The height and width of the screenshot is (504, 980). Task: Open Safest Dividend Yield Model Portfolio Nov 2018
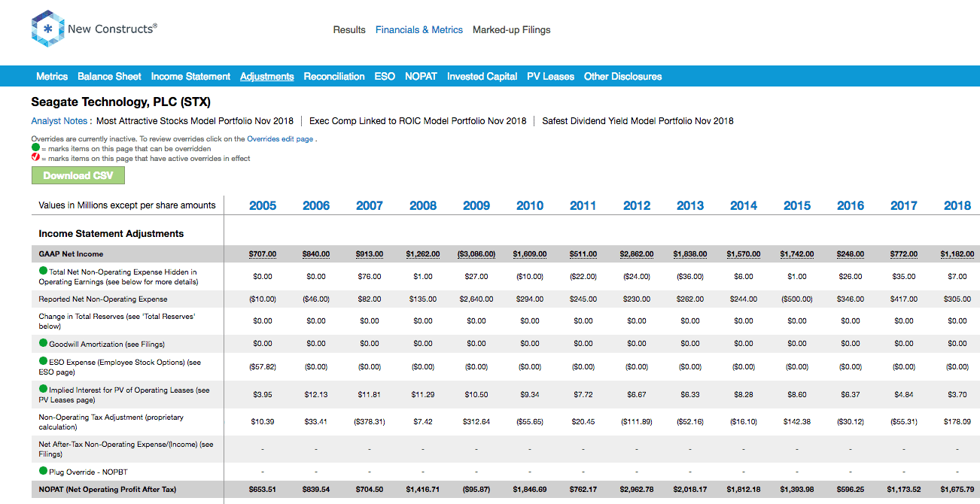[638, 121]
